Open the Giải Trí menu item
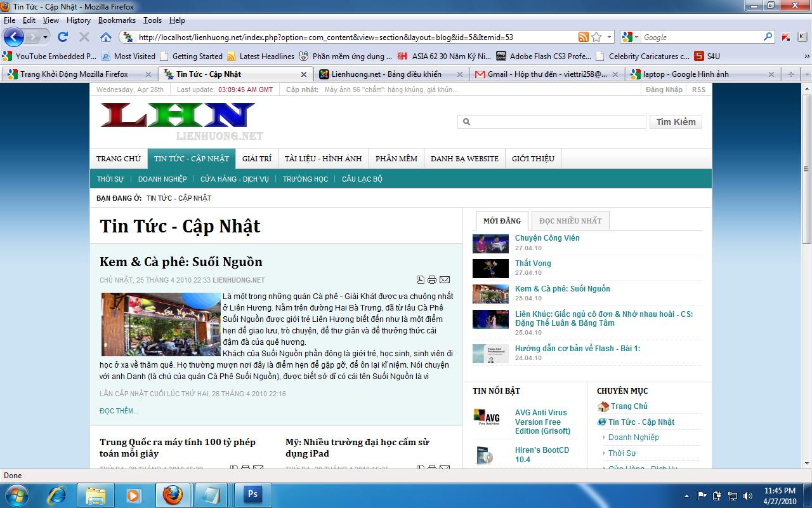This screenshot has width=812, height=508. (x=257, y=159)
